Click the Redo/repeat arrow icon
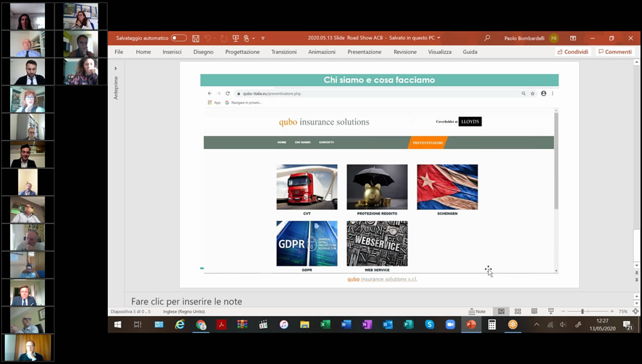This screenshot has width=642, height=364. click(x=223, y=38)
